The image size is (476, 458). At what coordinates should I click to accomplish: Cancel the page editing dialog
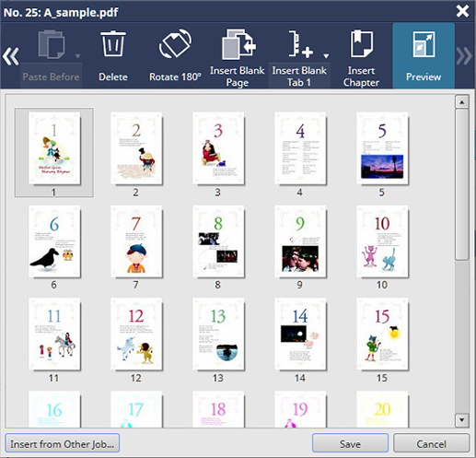tap(431, 443)
